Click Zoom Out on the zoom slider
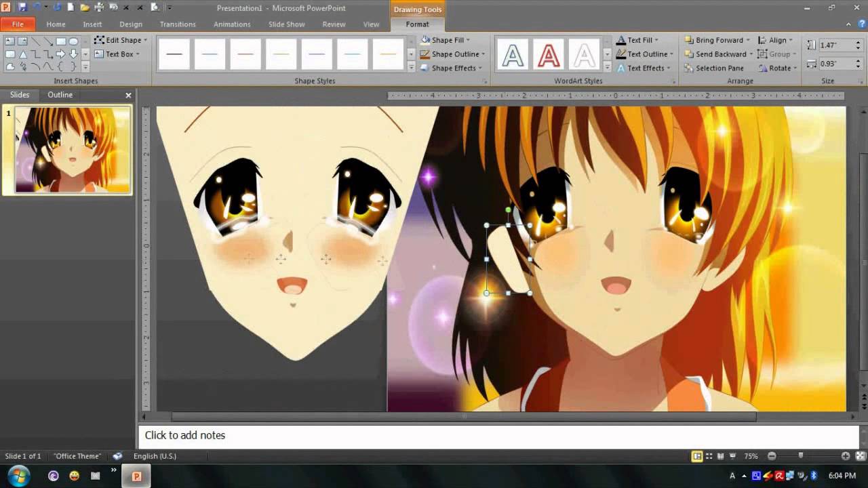The height and width of the screenshot is (488, 868). pyautogui.click(x=772, y=456)
